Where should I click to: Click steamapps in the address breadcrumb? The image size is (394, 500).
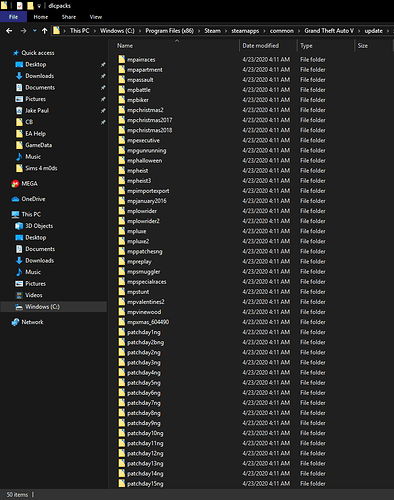(x=245, y=31)
